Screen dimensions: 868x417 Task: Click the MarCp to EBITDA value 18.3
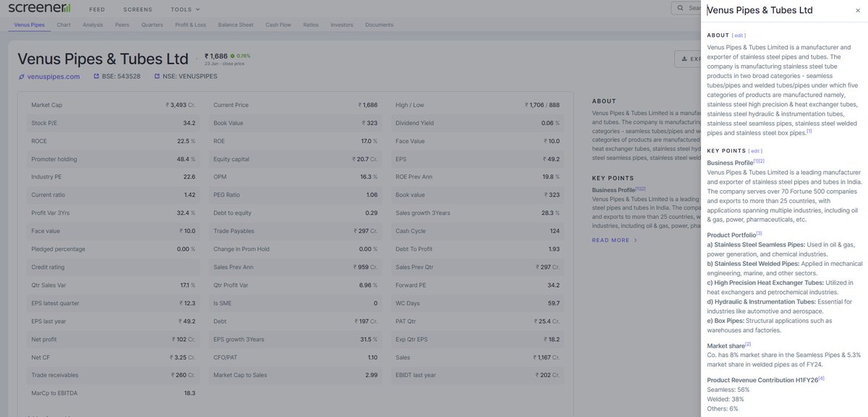point(190,393)
